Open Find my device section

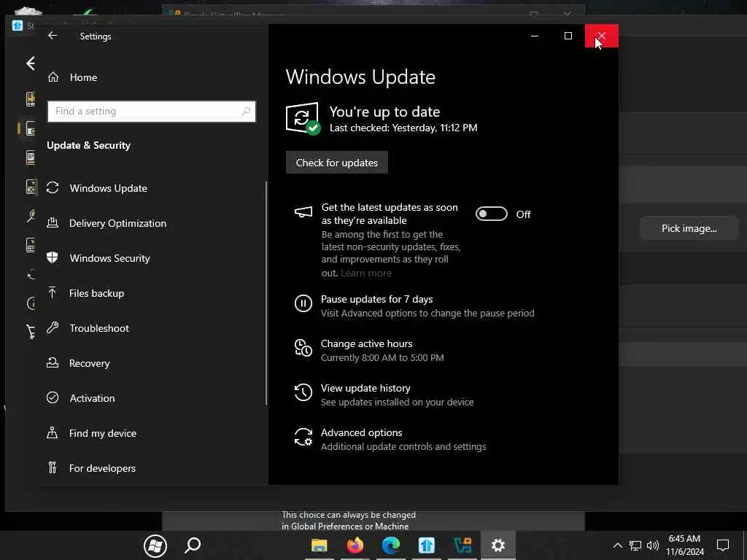102,433
